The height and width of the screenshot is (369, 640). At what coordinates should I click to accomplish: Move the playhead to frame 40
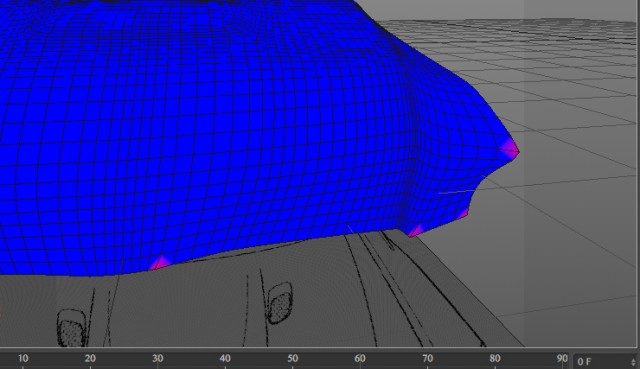pos(225,359)
